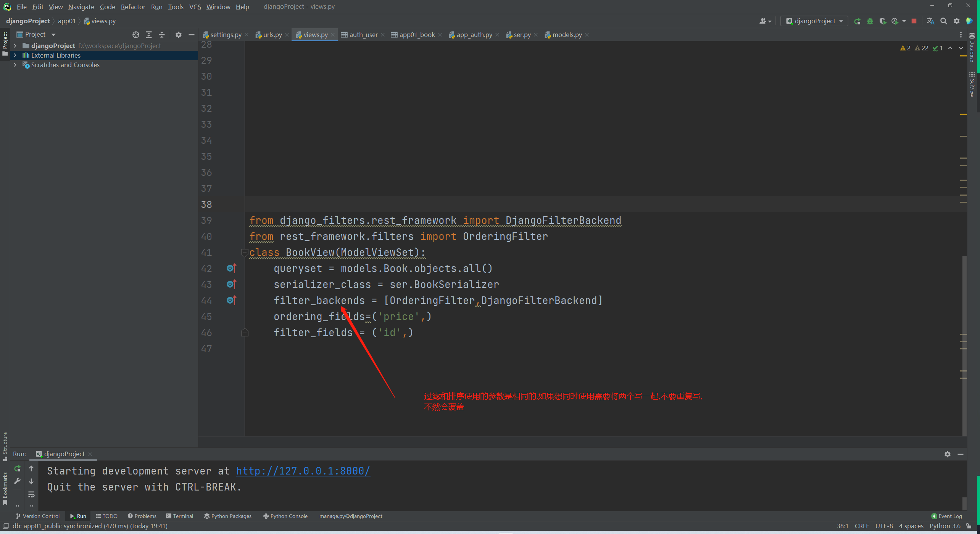Switch to the models.py editor tab

[x=567, y=35]
